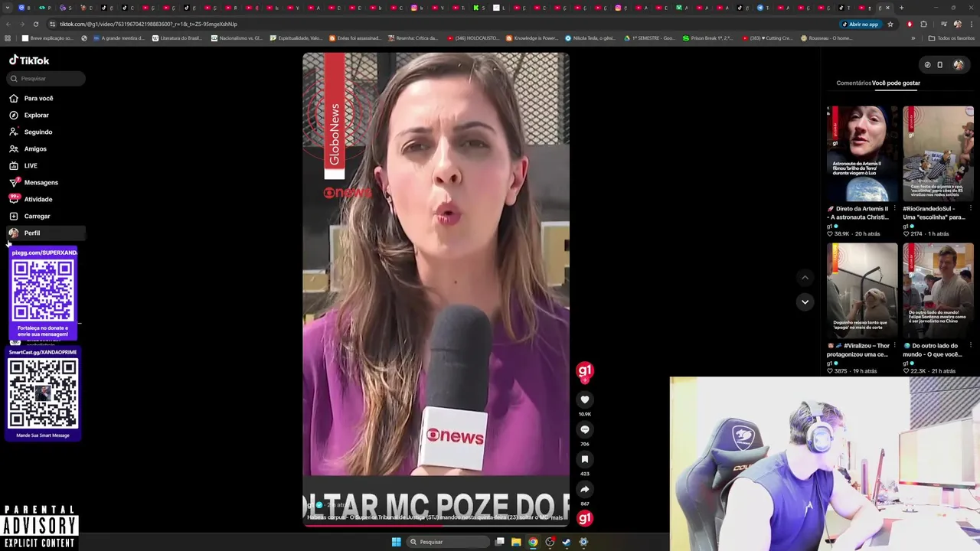
Task: Click the taskbar Pesquisar search box
Action: 449,542
